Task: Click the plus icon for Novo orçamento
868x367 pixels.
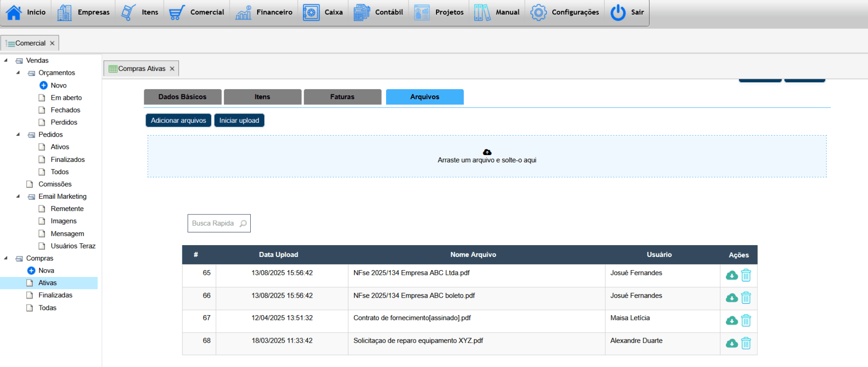Action: click(x=43, y=85)
